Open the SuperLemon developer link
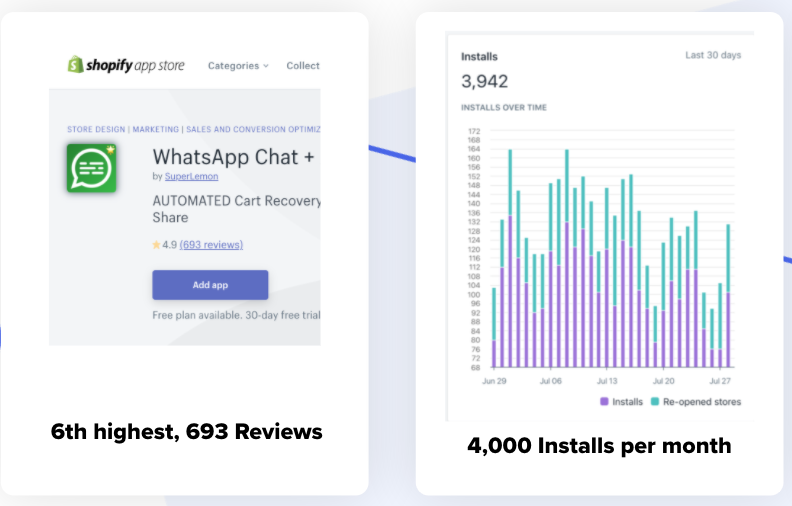Screen dimensions: 792x506 (x=191, y=176)
